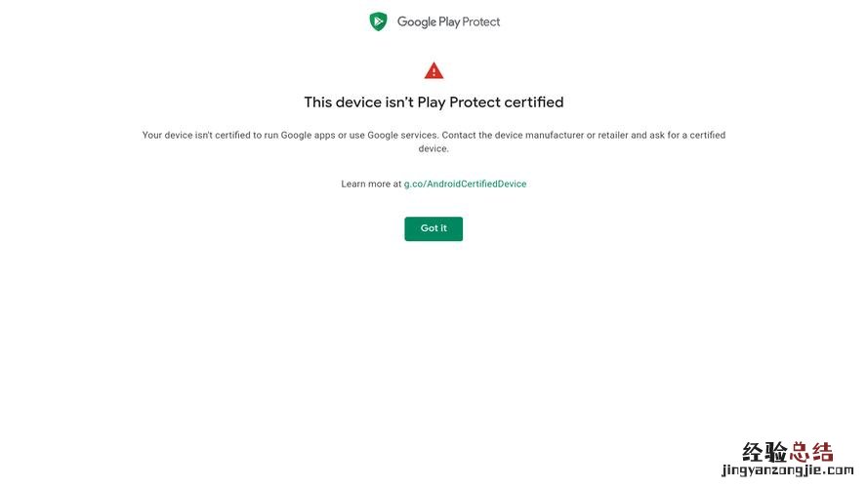Click the red "总结" watermark characters
The width and height of the screenshot is (868, 488).
811,452
